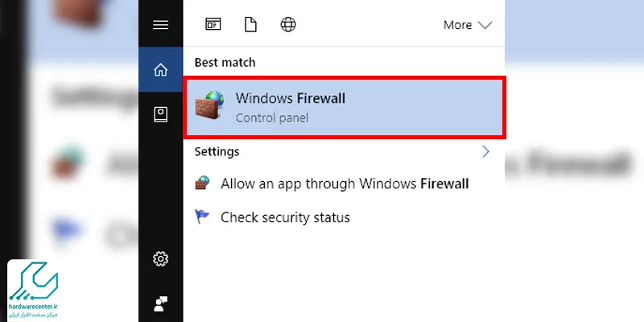Select Allow an app through Windows Firewall
This screenshot has height=322, width=644.
345,184
